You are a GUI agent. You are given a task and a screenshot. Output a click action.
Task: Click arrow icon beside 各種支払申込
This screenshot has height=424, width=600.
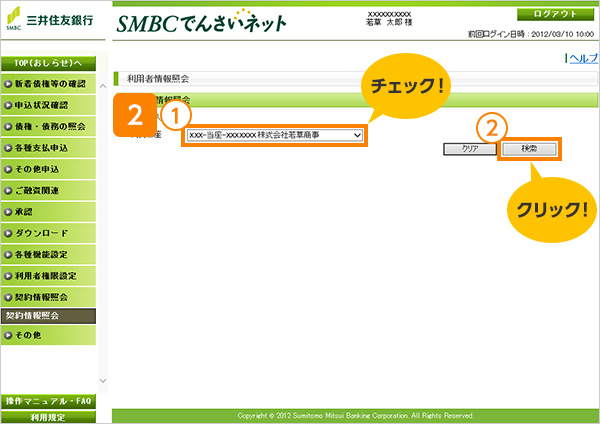(x=8, y=148)
